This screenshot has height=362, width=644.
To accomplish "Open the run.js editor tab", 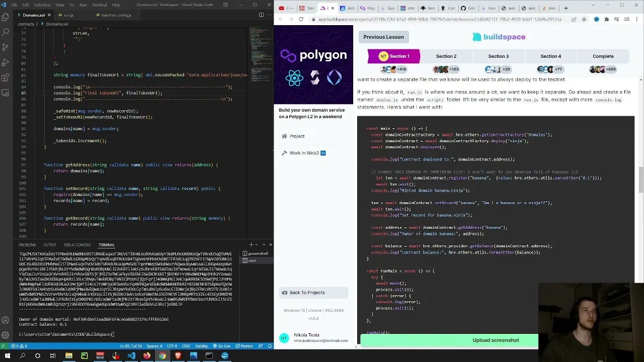I will 68,15.
